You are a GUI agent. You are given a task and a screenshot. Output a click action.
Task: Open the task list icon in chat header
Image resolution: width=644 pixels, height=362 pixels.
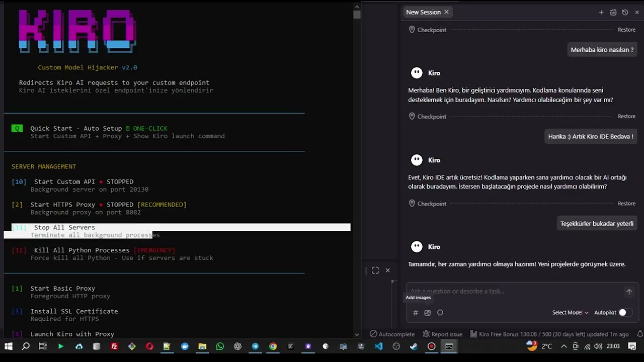pyautogui.click(x=613, y=12)
